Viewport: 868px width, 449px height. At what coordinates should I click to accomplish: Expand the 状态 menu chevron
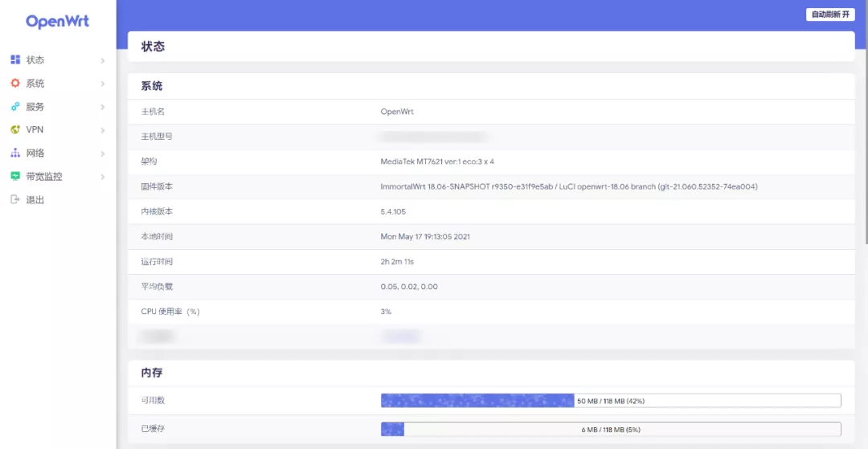(103, 61)
